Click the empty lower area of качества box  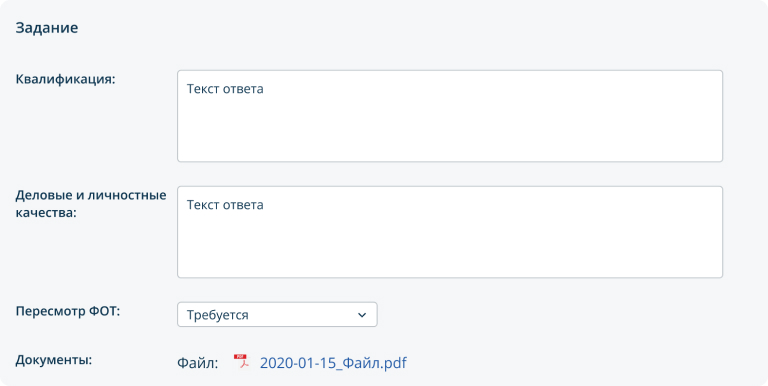coord(450,251)
